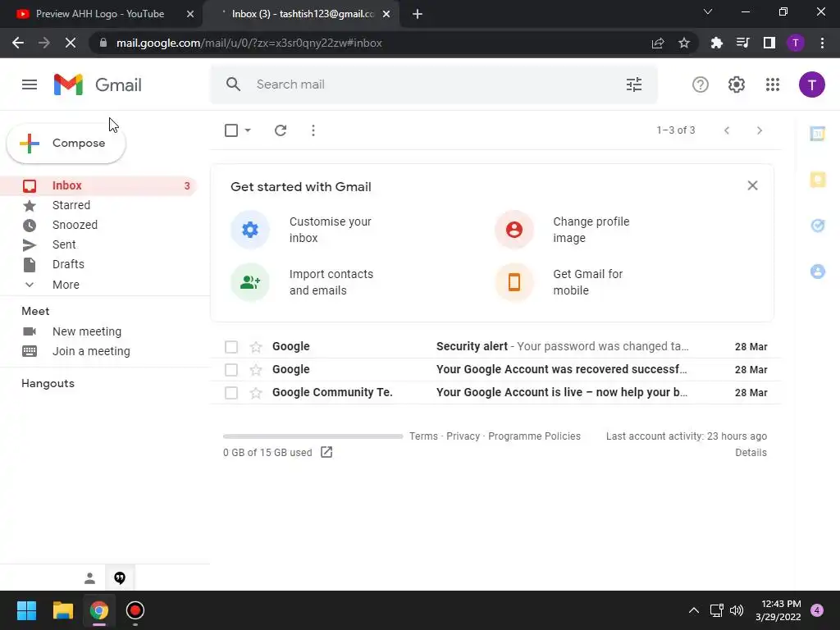The height and width of the screenshot is (630, 840).
Task: Open File Explorer from the taskbar
Action: point(62,610)
